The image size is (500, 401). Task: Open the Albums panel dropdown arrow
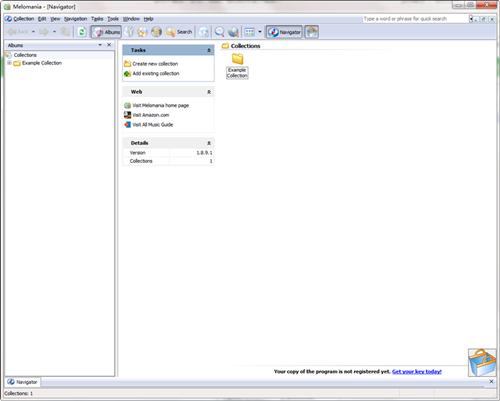click(100, 45)
